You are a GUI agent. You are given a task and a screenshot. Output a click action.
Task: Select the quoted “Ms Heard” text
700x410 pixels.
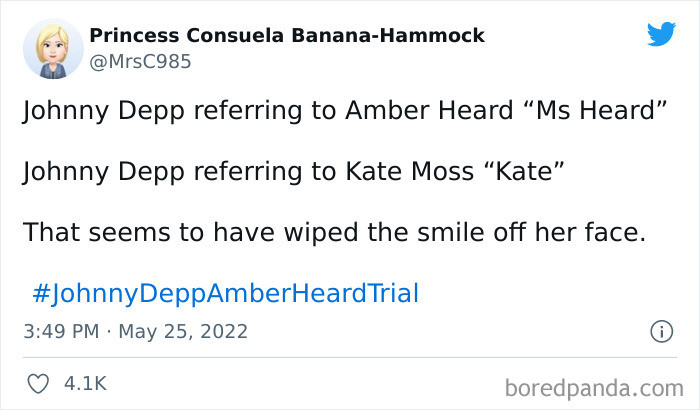click(x=594, y=110)
